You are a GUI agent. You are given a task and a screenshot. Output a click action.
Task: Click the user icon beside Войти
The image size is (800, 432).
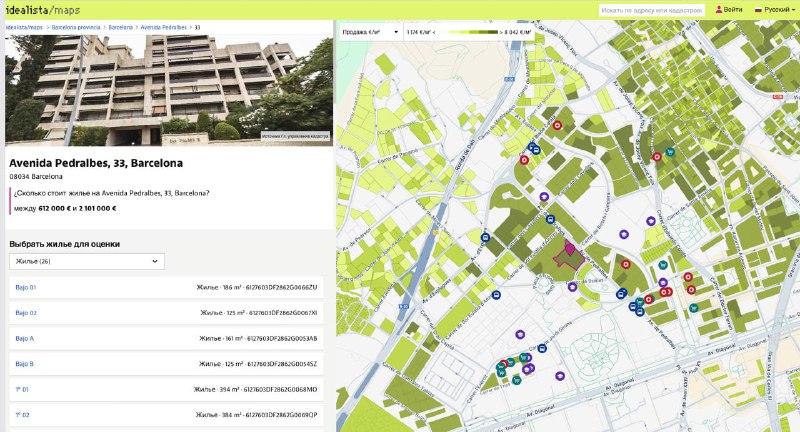click(716, 9)
